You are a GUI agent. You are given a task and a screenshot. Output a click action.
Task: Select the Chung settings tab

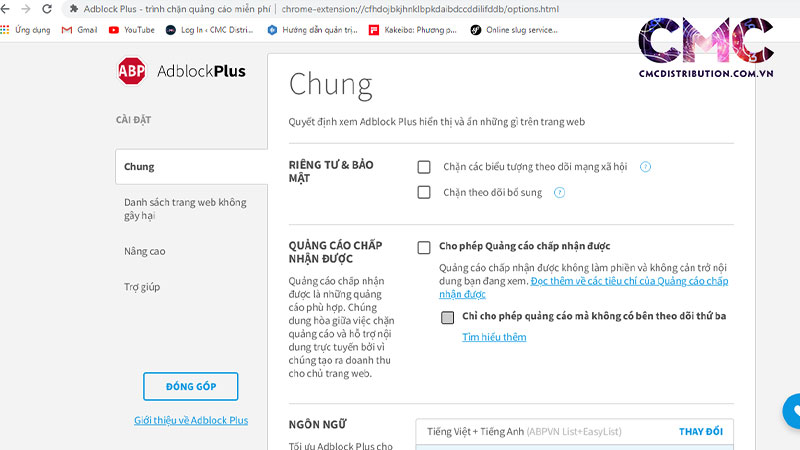(191, 167)
